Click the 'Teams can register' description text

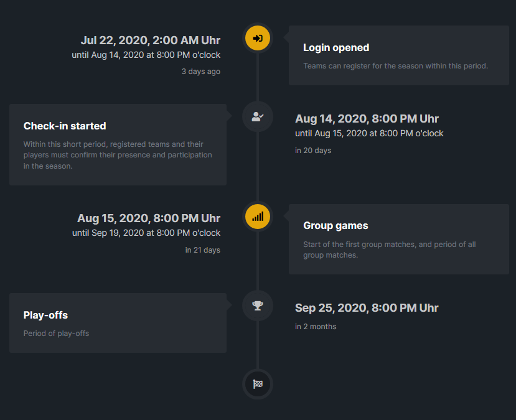(x=395, y=66)
